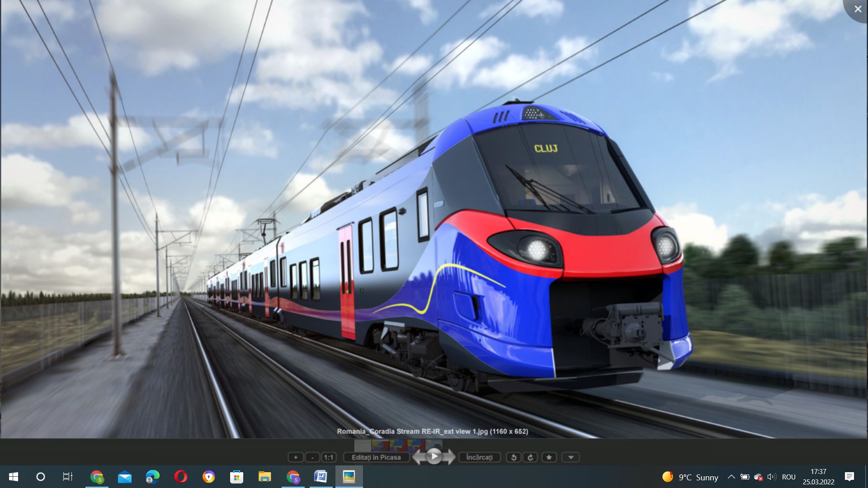Launch Microsoft Edge from taskbar
The height and width of the screenshot is (488, 868).
[153, 477]
